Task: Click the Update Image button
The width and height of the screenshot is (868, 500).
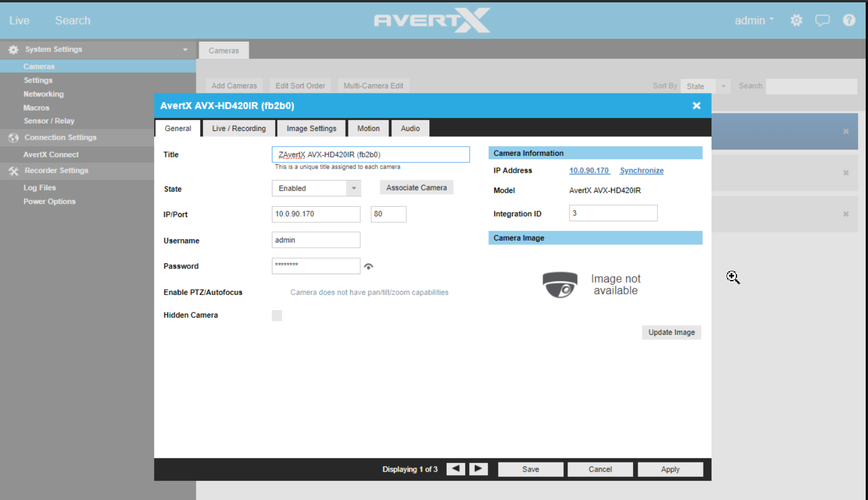Action: [672, 332]
